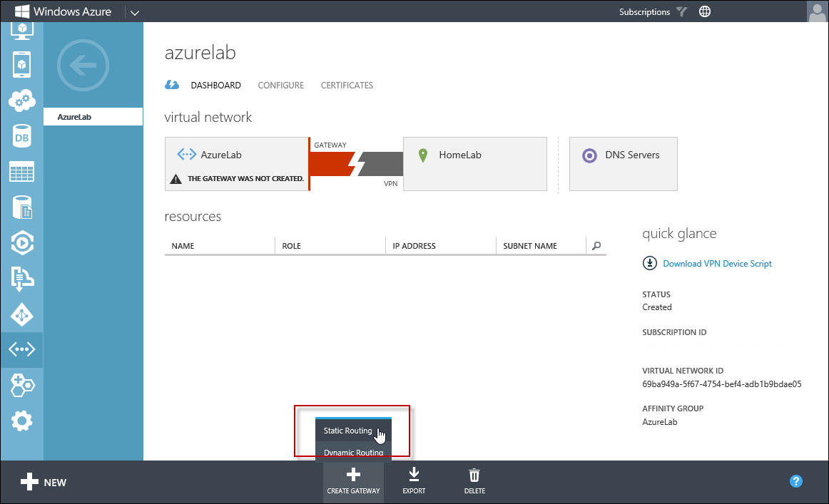829x504 pixels.
Task: Click Download VPN Device Script link
Action: tap(717, 264)
